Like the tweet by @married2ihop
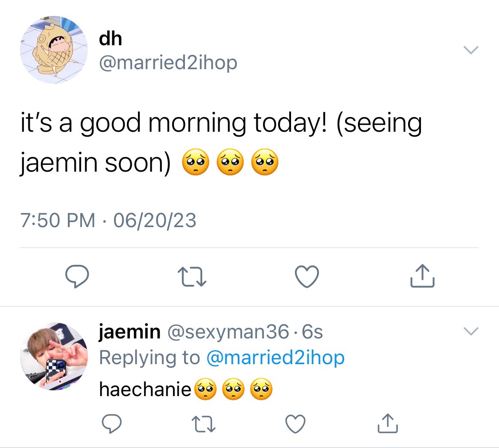Viewport: 499px width, 448px height. pos(307,276)
